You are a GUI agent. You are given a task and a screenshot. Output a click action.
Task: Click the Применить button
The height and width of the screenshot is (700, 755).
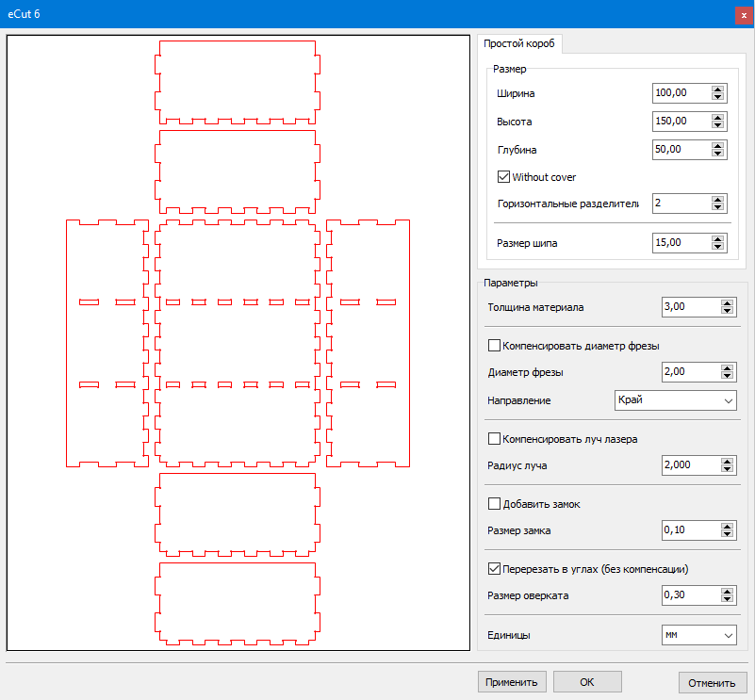coord(512,682)
